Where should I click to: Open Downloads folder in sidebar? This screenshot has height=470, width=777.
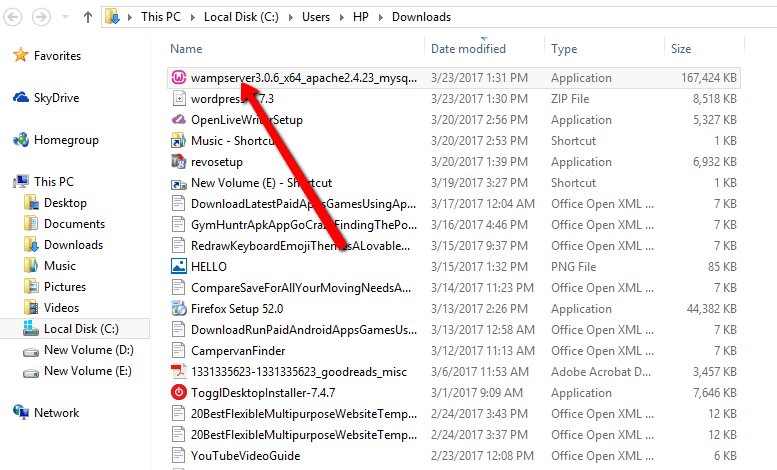(x=73, y=245)
